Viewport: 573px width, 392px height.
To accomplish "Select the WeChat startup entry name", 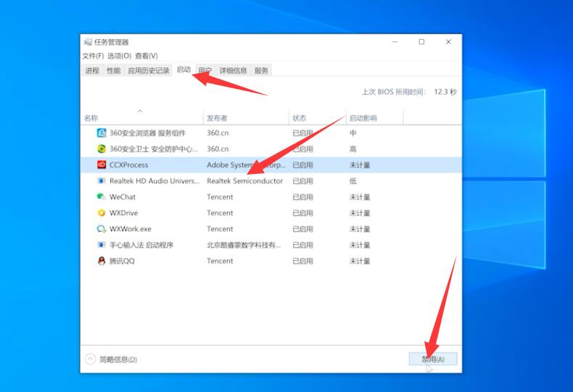I will pos(123,197).
